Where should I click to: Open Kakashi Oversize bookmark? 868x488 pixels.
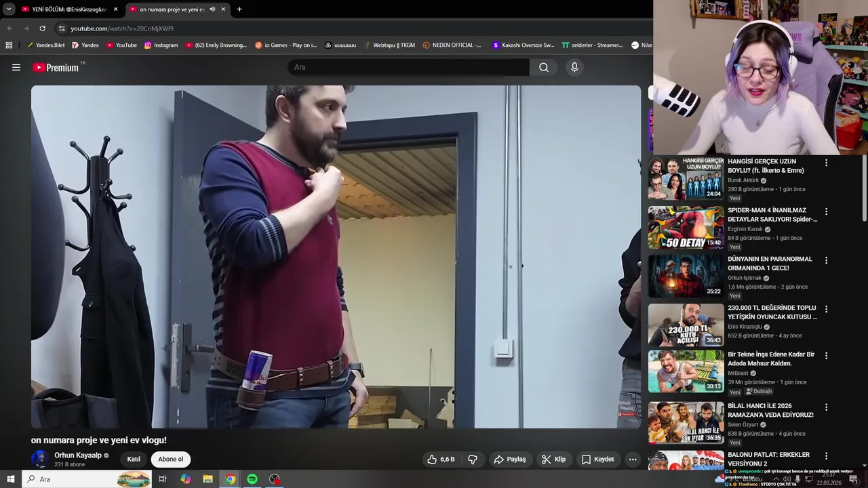tap(523, 45)
